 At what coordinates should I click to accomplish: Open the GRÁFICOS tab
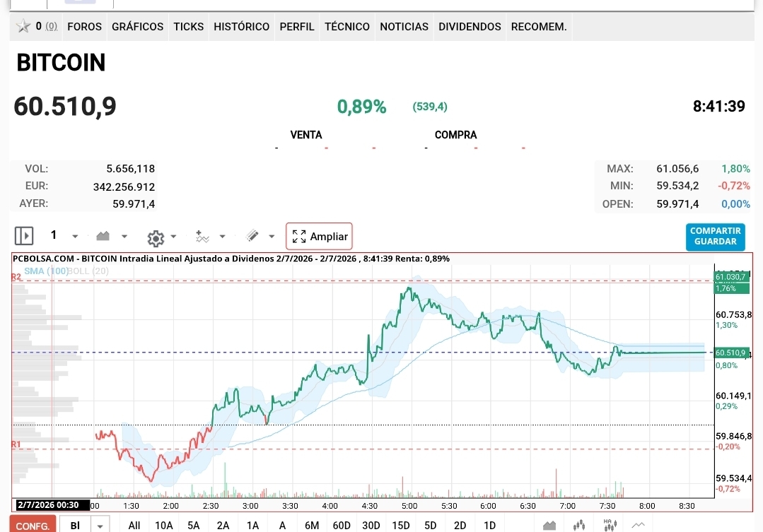coord(138,27)
